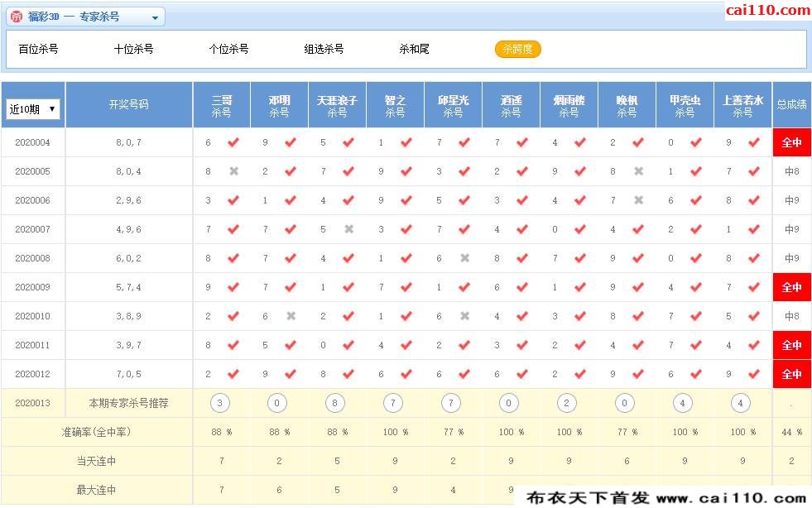The width and height of the screenshot is (812, 508).
Task: Click the 逍遥 杀号 column header
Action: [512, 104]
